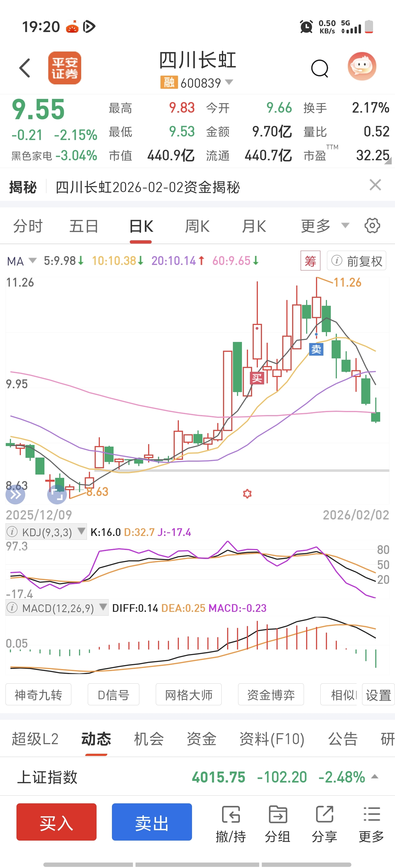The width and height of the screenshot is (395, 868).
Task: Tap the 11.26 high price label
Action: click(x=348, y=282)
